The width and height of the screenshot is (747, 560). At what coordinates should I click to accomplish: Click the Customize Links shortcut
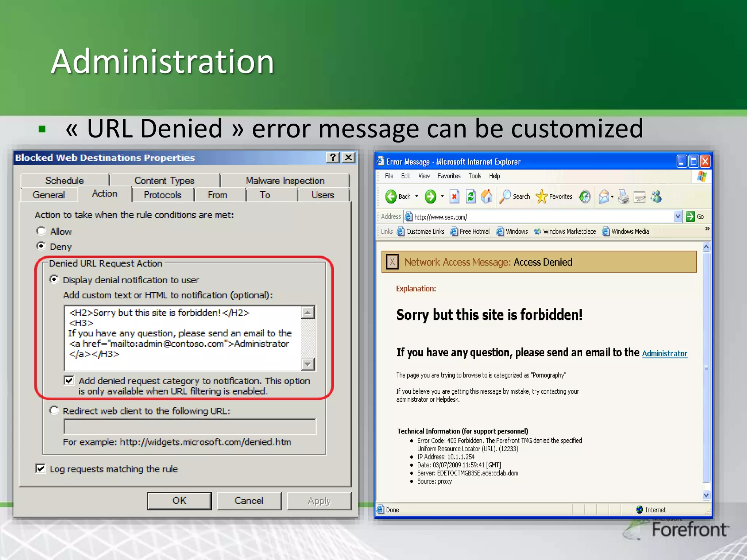tap(421, 232)
